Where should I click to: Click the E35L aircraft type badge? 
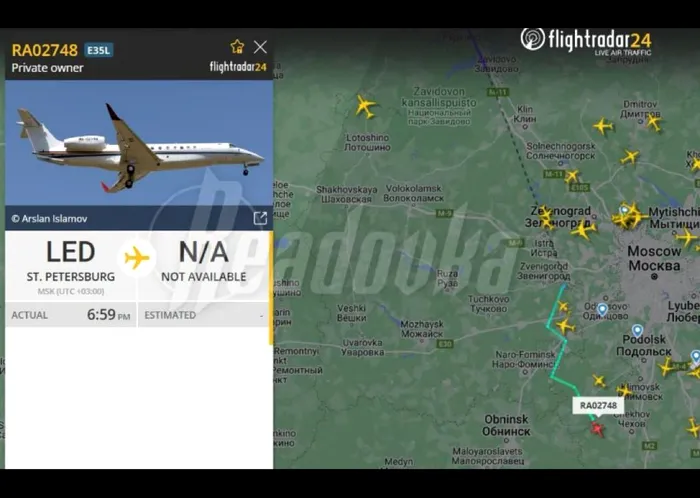99,50
